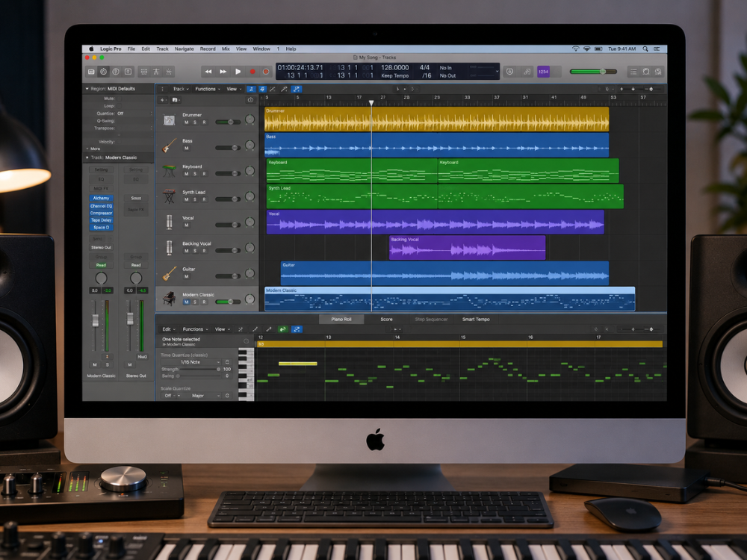Click the duplicate track button beside Add Track

click(175, 100)
